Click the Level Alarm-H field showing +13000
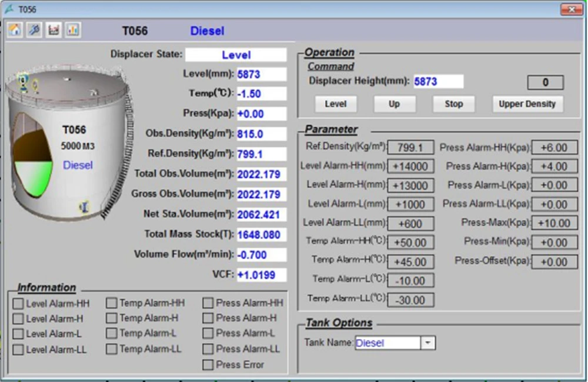Image resolution: width=588 pixels, height=382 pixels. point(410,185)
